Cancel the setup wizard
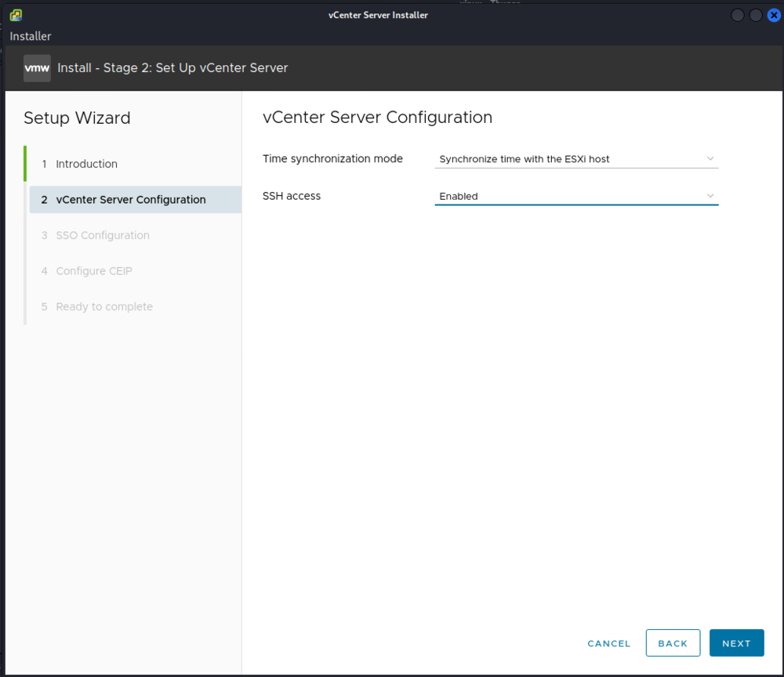 (x=608, y=643)
